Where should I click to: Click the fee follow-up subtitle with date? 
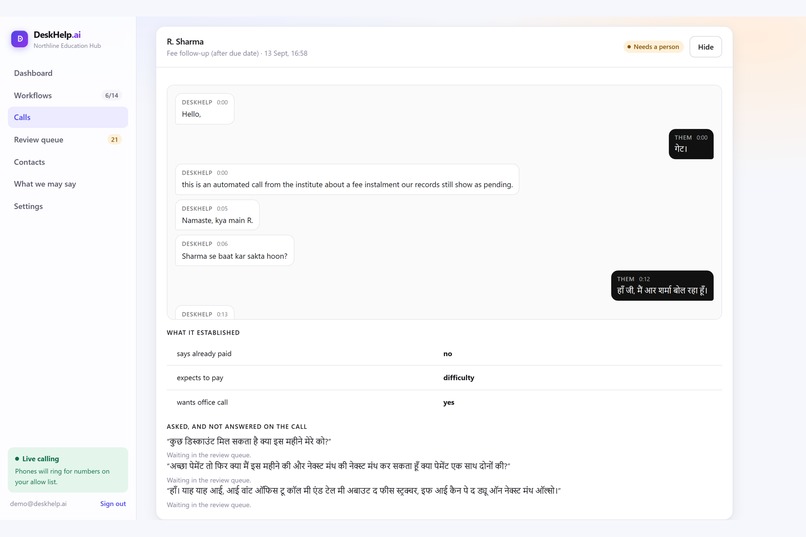coord(237,53)
